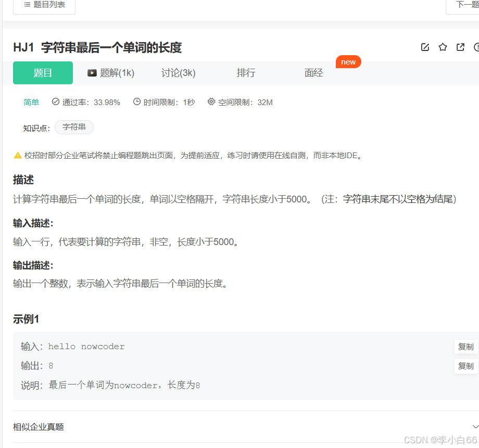Screen dimensions: 479x448
Task: Expand the 相似企业真题 section
Action: tap(246, 427)
